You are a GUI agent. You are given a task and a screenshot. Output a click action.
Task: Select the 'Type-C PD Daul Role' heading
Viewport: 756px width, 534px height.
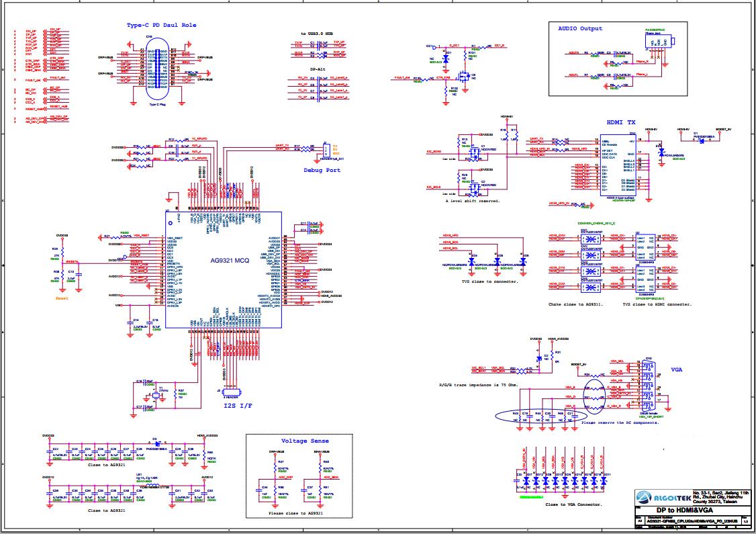pos(162,25)
